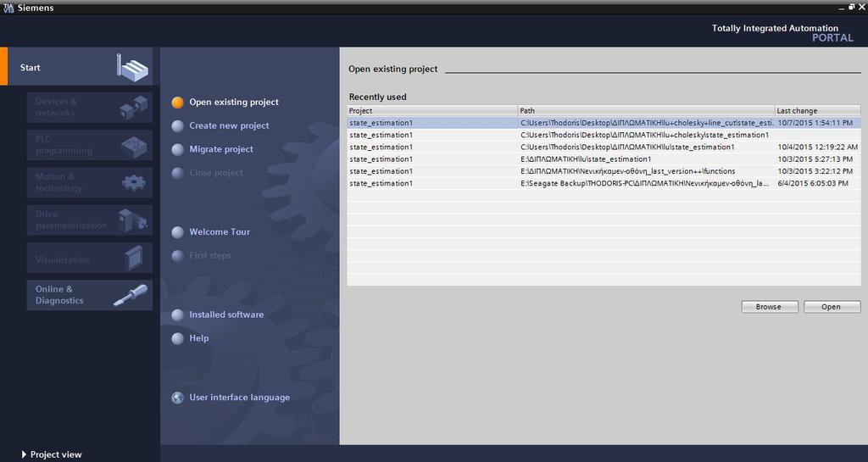Select the Installed software bullet
This screenshot has height=462, width=868.
coord(178,314)
